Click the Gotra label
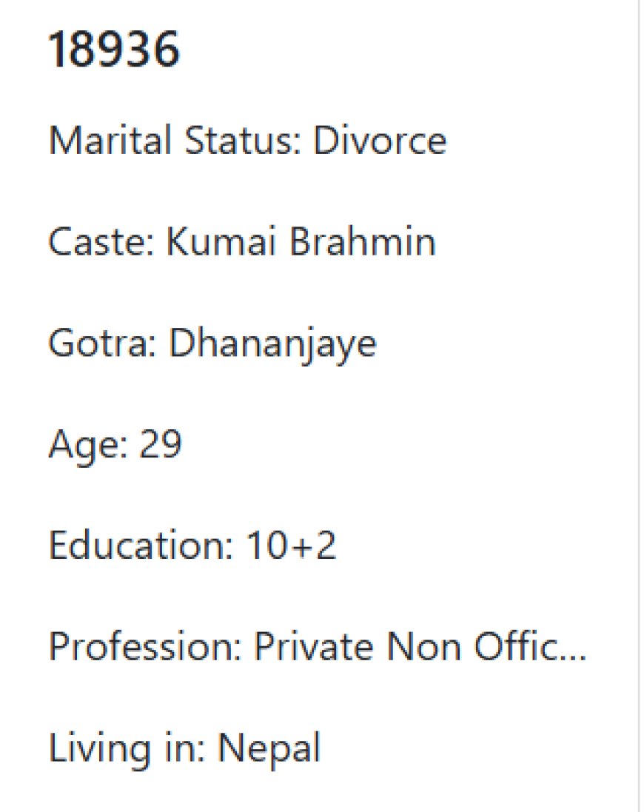644x812 pixels. (x=102, y=343)
